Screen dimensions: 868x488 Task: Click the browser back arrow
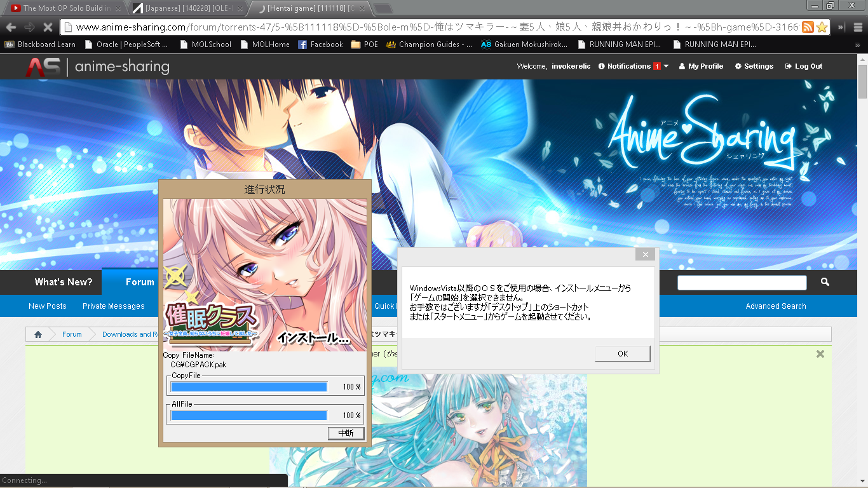click(11, 27)
